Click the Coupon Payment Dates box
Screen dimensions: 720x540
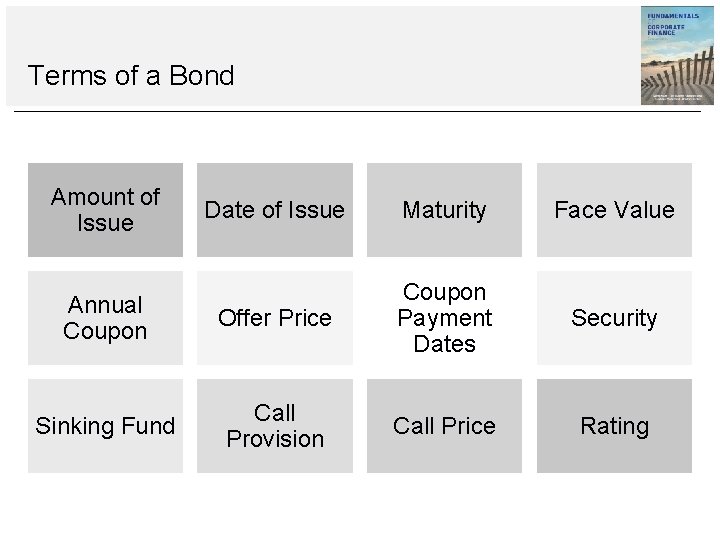point(444,318)
